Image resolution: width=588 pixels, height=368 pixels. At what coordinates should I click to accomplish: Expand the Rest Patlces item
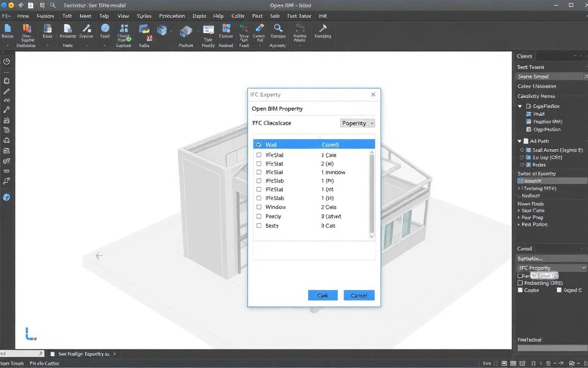pyautogui.click(x=519, y=224)
